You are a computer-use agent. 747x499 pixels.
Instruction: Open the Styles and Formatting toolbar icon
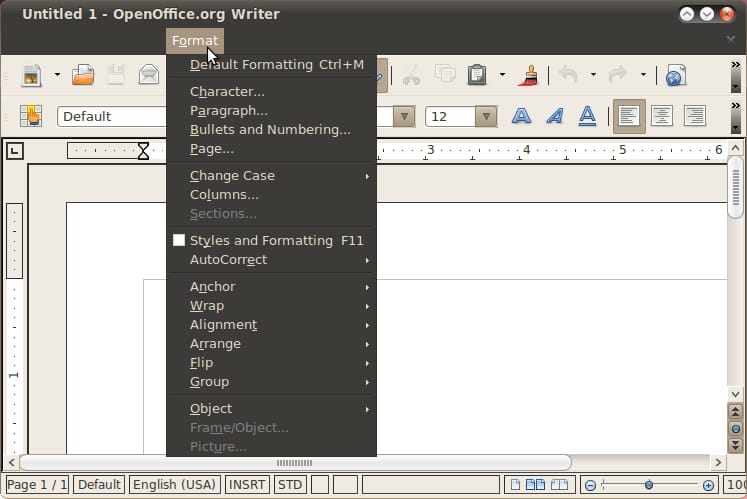(31, 116)
